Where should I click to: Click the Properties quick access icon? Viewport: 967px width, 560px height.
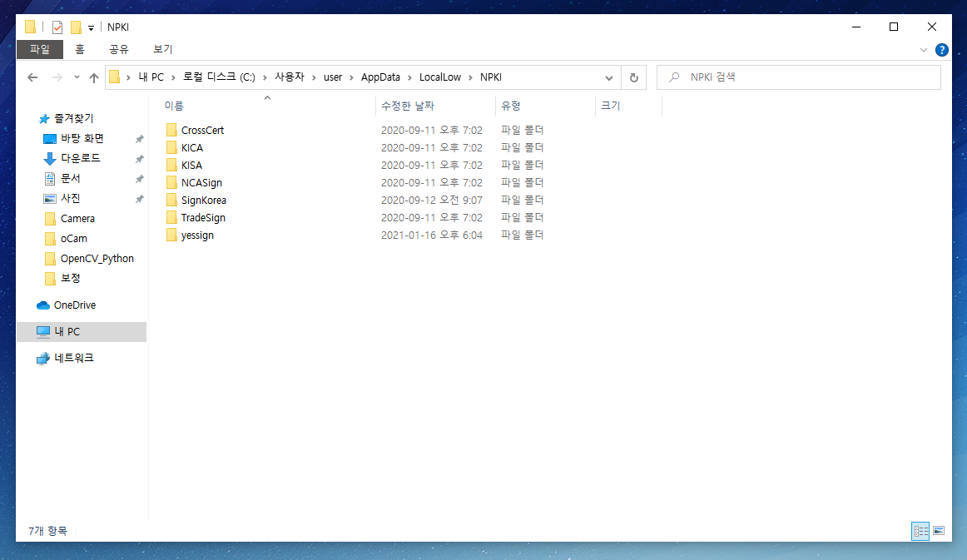57,27
